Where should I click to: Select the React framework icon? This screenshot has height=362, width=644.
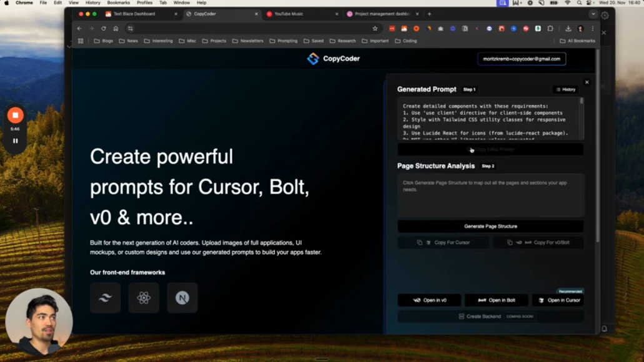pyautogui.click(x=144, y=298)
